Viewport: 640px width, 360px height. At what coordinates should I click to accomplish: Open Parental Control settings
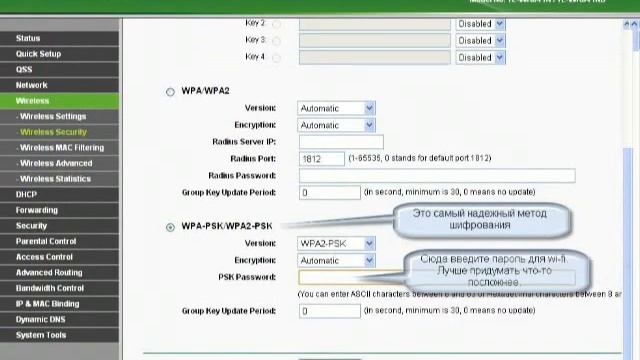60,241
